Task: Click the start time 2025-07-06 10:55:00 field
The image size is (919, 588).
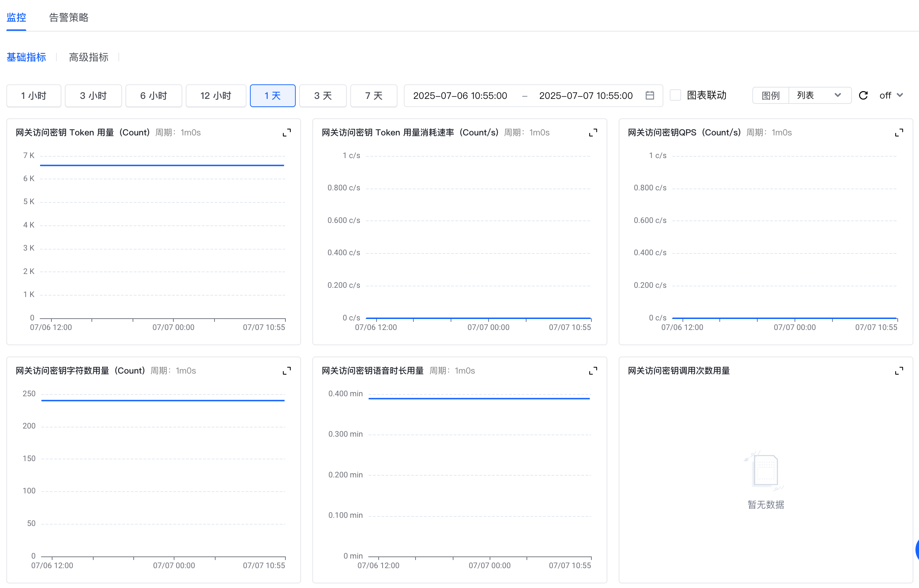Action: click(460, 96)
